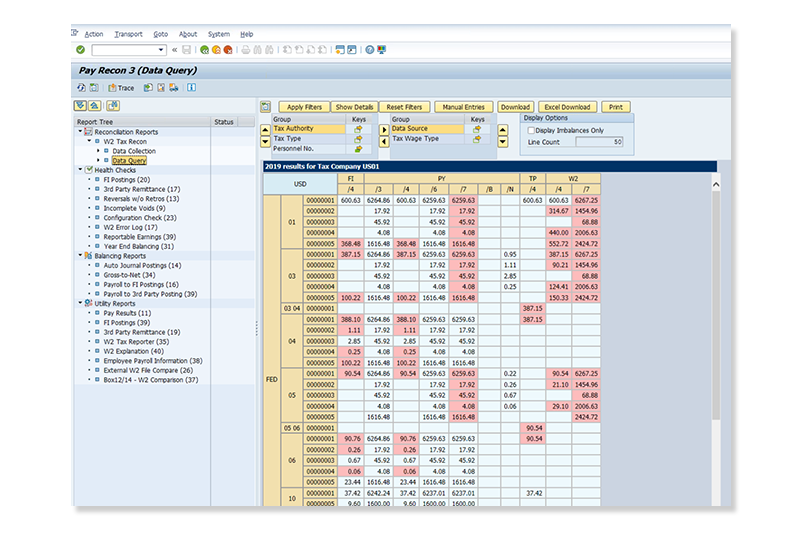
Task: Click the Tax Authority group row
Action: coord(309,129)
